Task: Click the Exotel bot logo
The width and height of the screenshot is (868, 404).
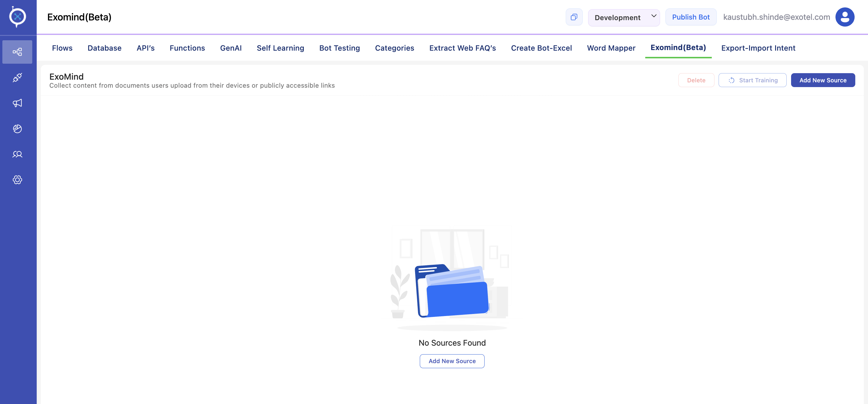Action: click(17, 17)
